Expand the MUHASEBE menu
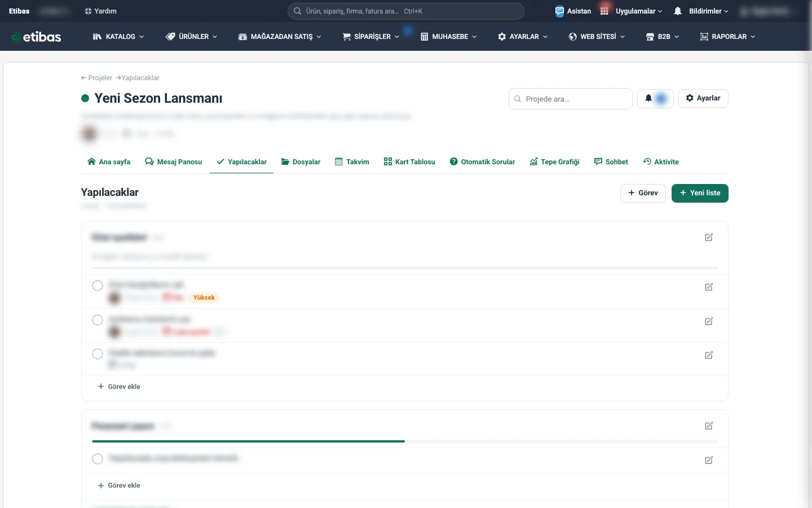 tap(449, 37)
